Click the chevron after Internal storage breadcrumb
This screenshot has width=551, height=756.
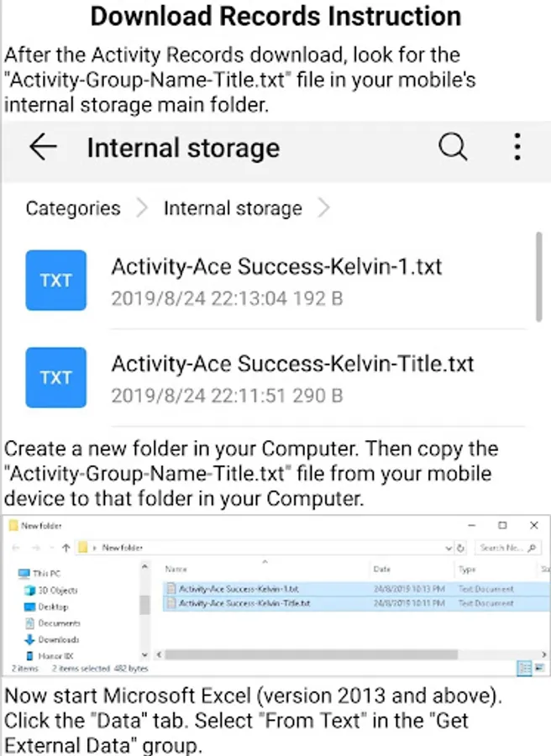coord(323,208)
